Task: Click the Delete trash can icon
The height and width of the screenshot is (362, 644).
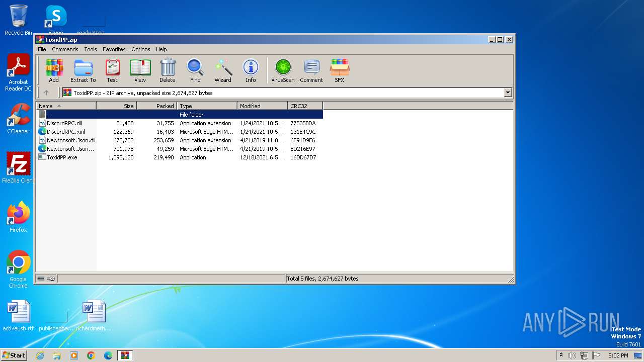Action: click(168, 70)
